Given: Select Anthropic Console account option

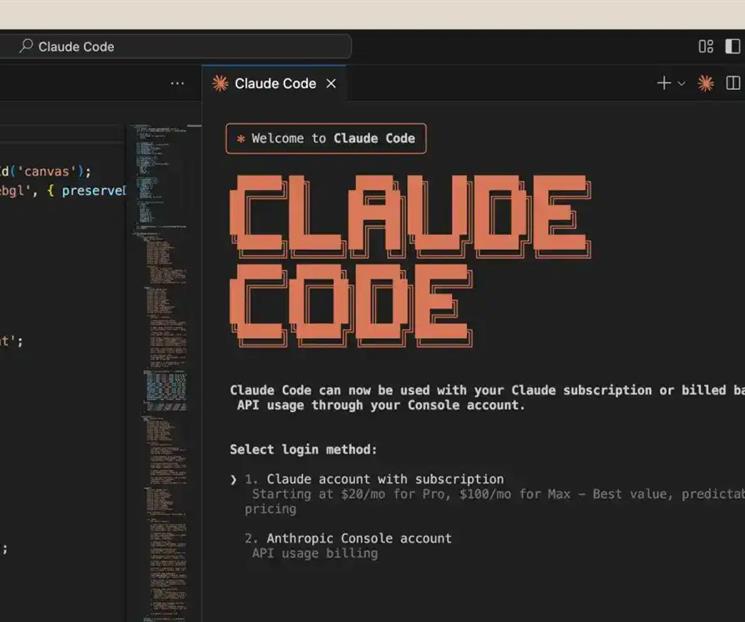Looking at the screenshot, I should (x=359, y=538).
